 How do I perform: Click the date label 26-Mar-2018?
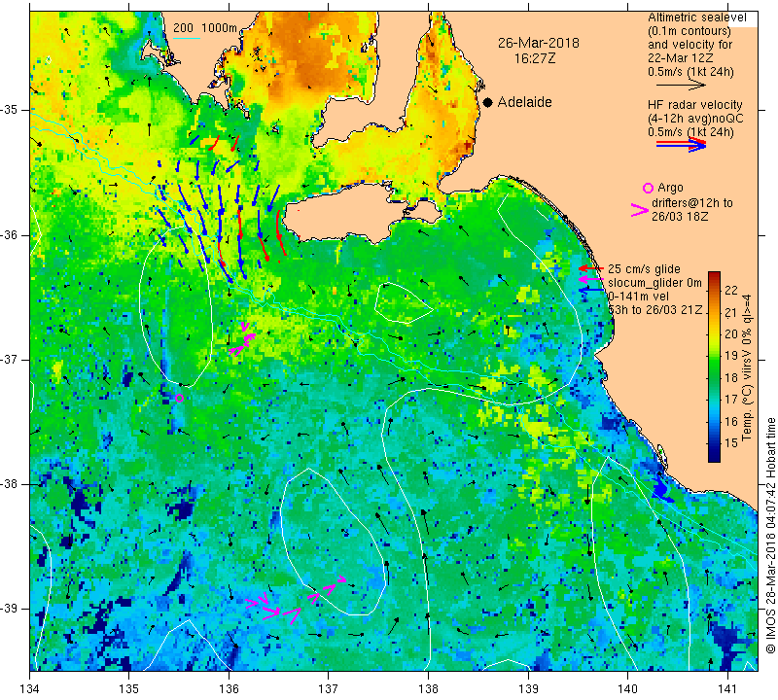[x=539, y=43]
